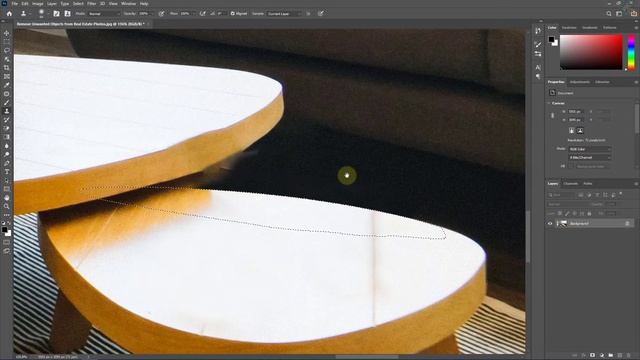640x360 pixels.
Task: Toggle Quick Mask mode
Action: click(7, 242)
